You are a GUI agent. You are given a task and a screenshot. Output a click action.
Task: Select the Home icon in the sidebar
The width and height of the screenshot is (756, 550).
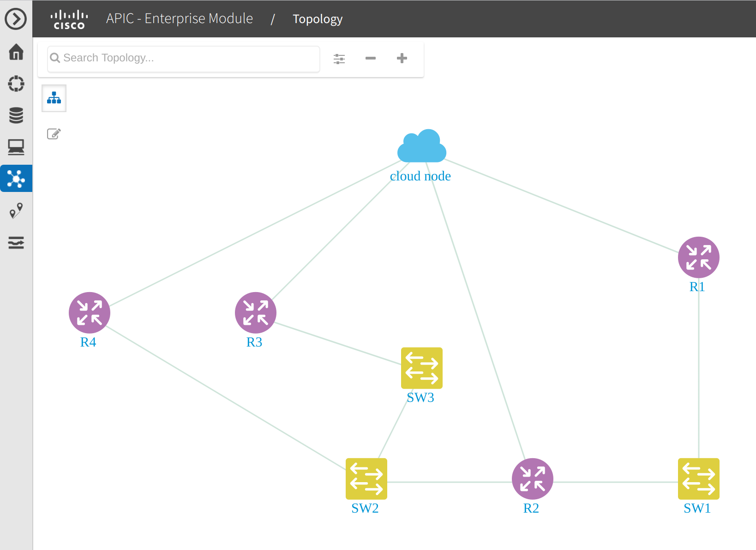tap(16, 53)
